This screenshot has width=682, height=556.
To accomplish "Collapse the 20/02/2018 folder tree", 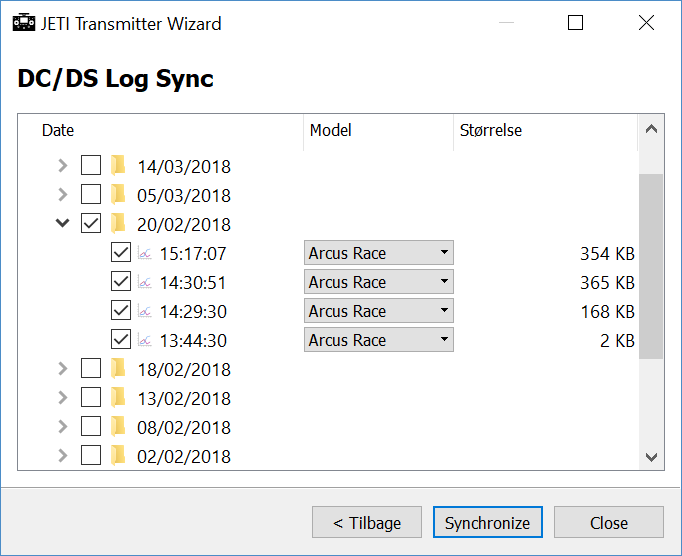I will pos(63,223).
